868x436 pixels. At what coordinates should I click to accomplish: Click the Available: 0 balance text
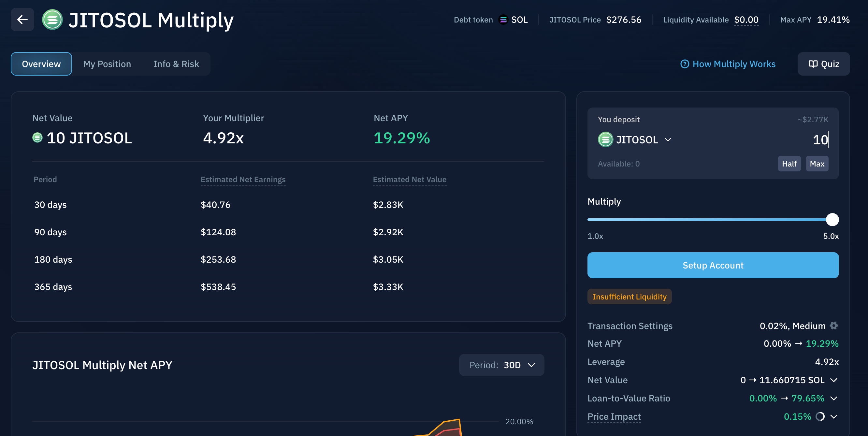[619, 164]
